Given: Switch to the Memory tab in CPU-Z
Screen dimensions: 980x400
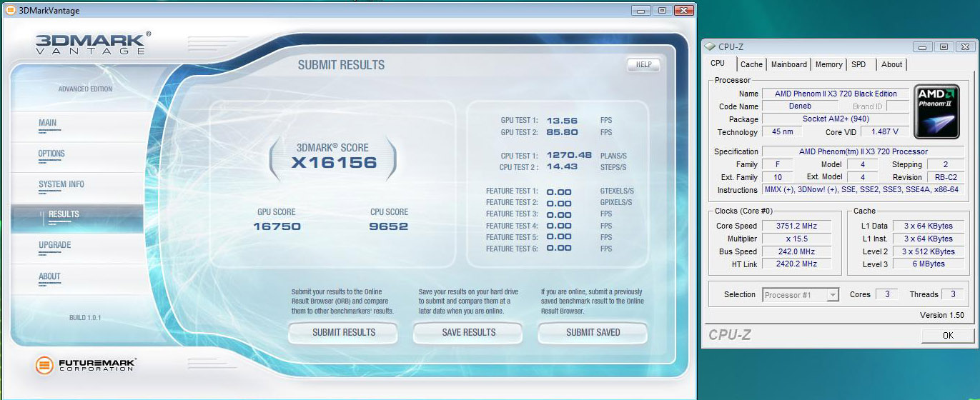Looking at the screenshot, I should point(829,64).
